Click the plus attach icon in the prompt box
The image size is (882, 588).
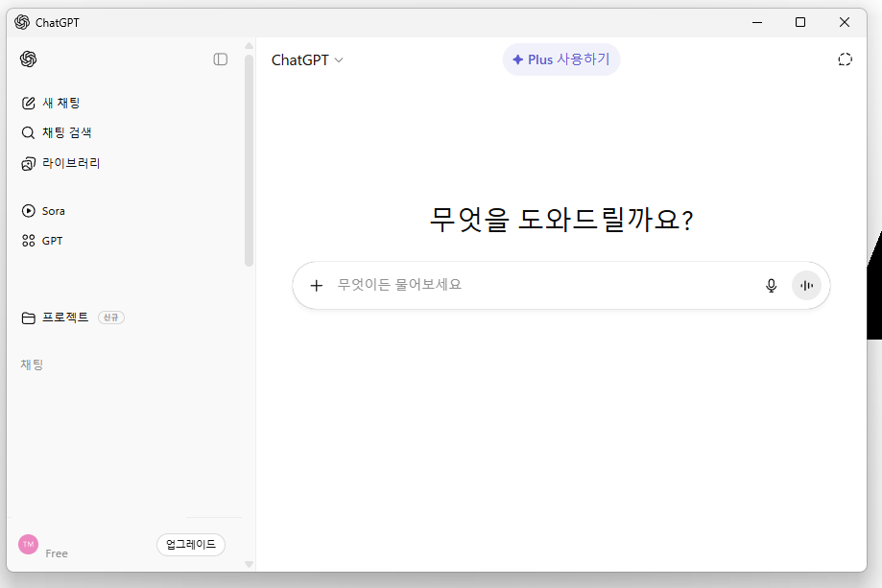point(317,286)
